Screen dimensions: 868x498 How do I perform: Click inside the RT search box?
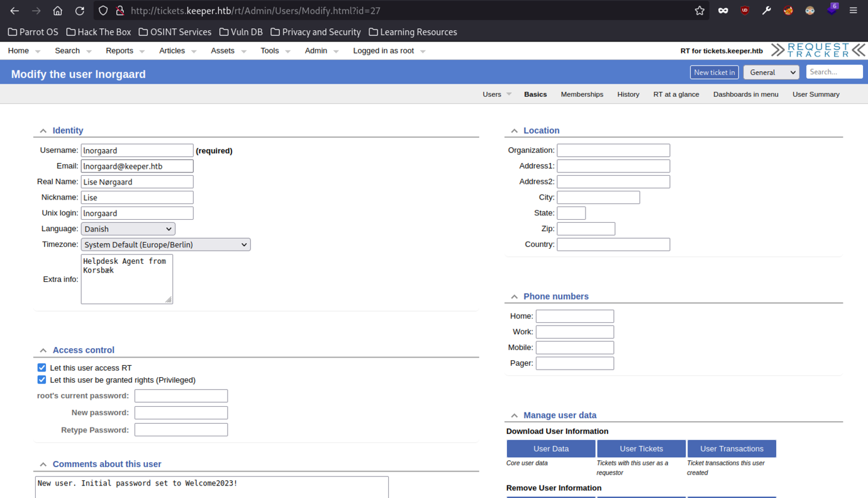[x=834, y=72]
